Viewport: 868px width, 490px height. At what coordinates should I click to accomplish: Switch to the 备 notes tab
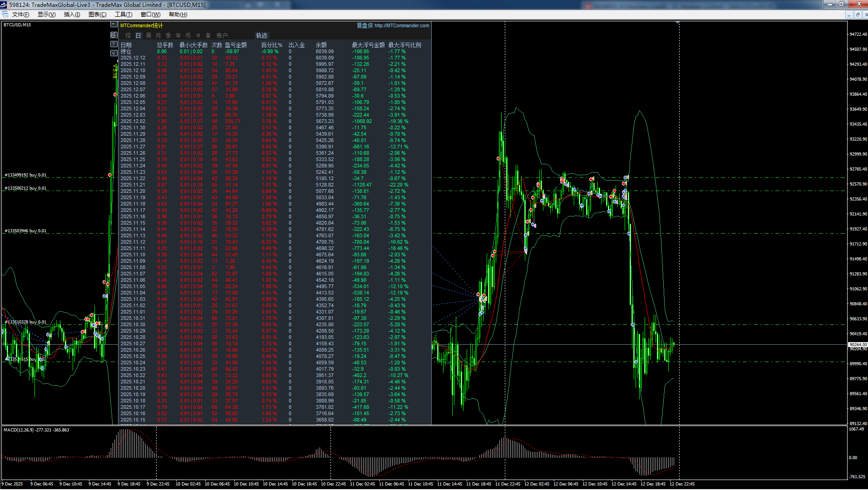208,35
